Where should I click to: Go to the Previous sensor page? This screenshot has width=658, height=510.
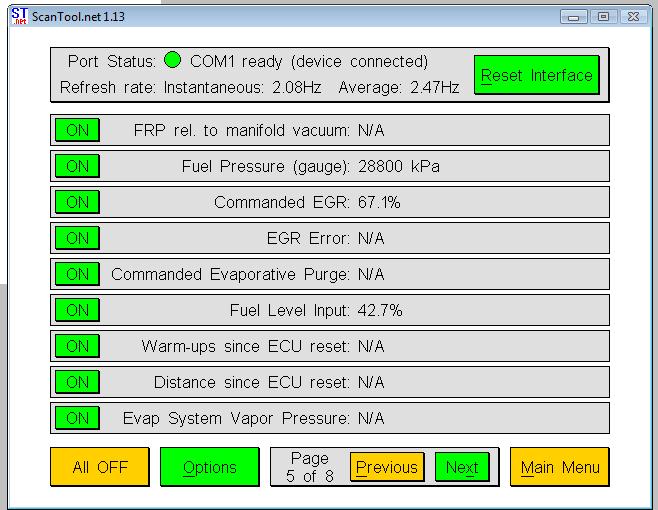pyautogui.click(x=386, y=467)
